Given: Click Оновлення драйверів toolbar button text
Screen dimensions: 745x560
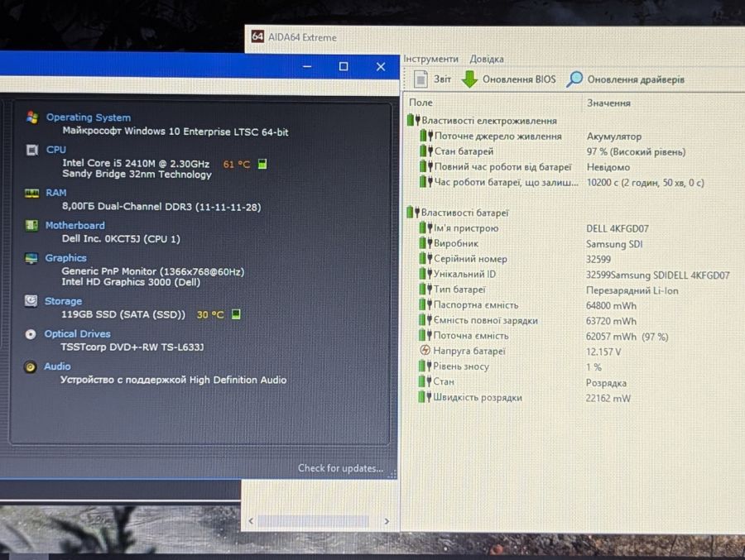Looking at the screenshot, I should point(636,79).
